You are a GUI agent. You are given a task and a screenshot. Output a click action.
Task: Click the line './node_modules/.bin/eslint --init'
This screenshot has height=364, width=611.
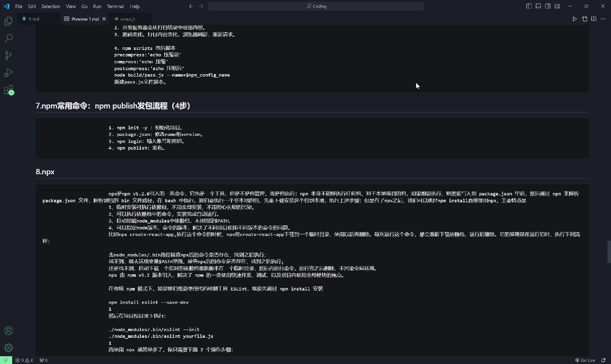(x=154, y=329)
